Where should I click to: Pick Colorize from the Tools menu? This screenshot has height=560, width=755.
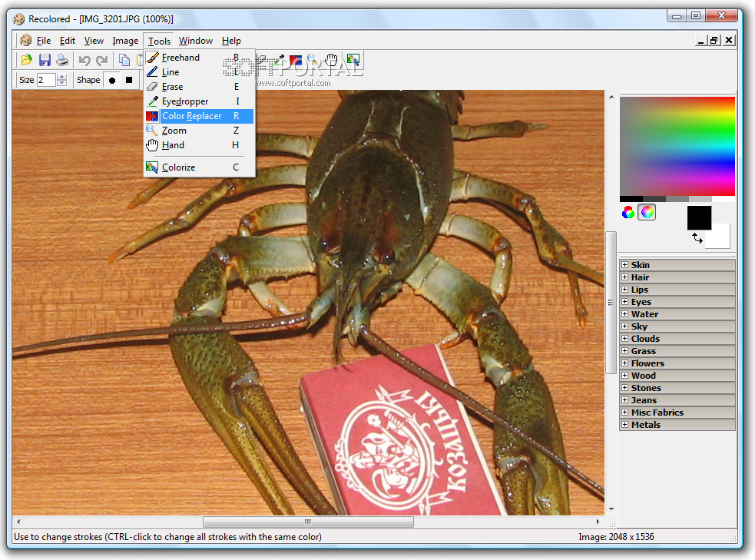click(x=178, y=167)
